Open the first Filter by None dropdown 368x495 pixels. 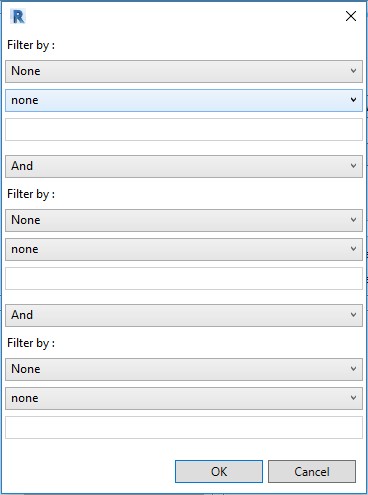click(x=184, y=71)
